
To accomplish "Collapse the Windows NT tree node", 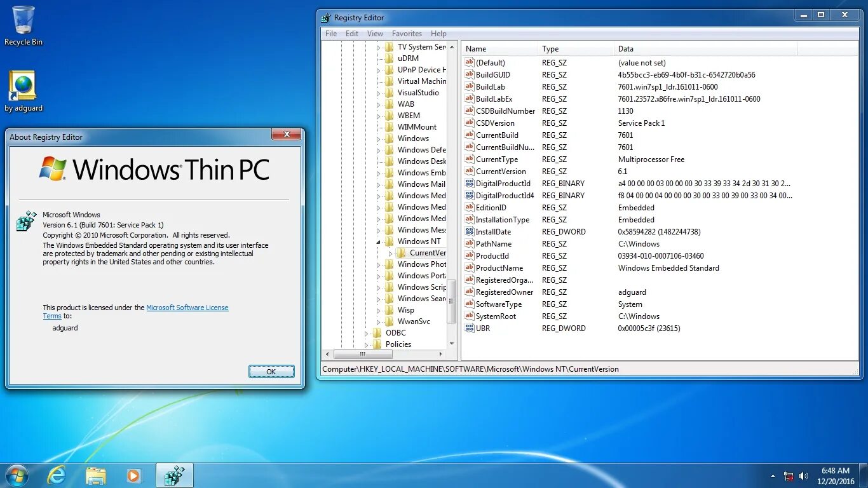I will point(379,241).
